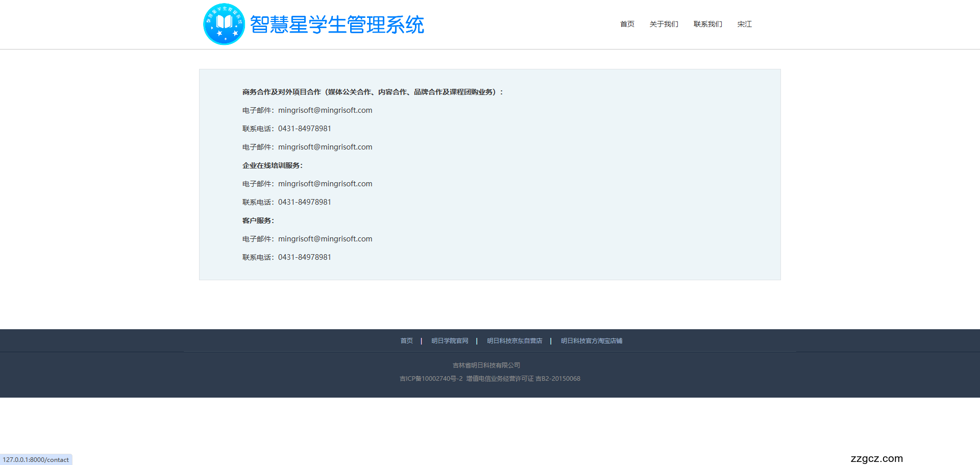This screenshot has width=980, height=465.
Task: Click phone number 0431-84978981 under 商务合作
Action: (x=304, y=128)
